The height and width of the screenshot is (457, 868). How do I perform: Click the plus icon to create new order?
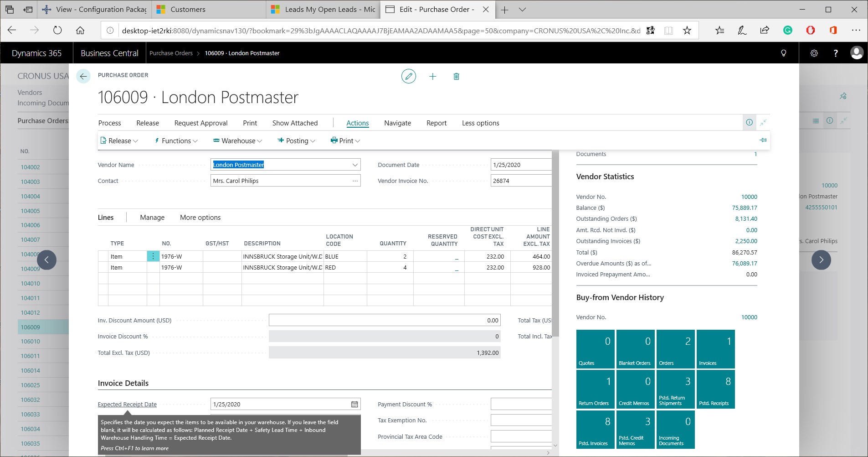(x=433, y=76)
